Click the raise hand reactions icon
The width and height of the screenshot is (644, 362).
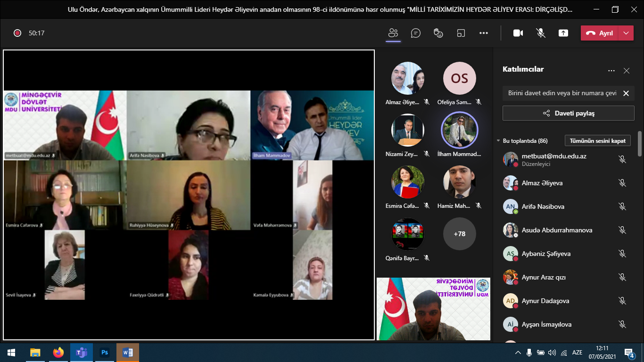coord(438,33)
